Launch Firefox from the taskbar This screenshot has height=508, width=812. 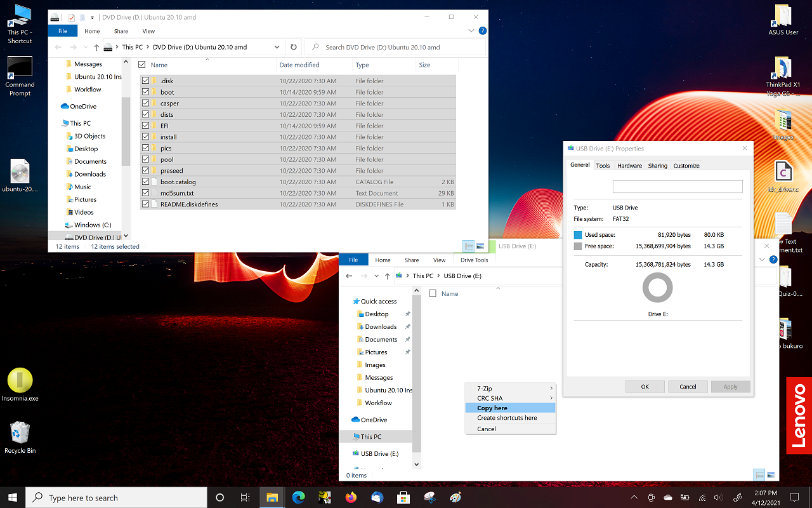click(x=351, y=497)
